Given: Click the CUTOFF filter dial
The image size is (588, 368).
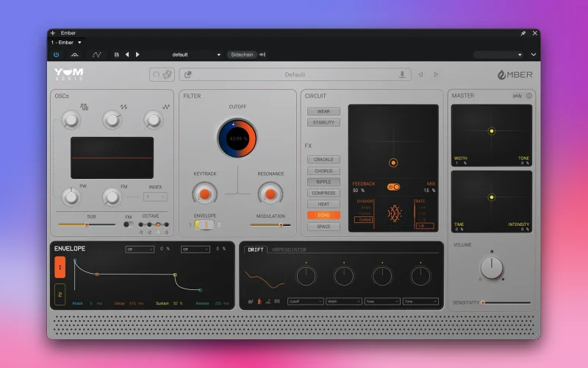Looking at the screenshot, I should pos(237,138).
